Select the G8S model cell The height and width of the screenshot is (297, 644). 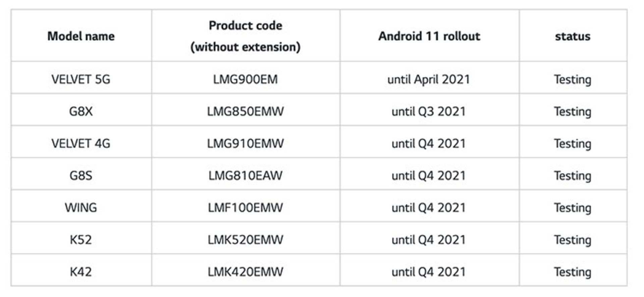(81, 175)
